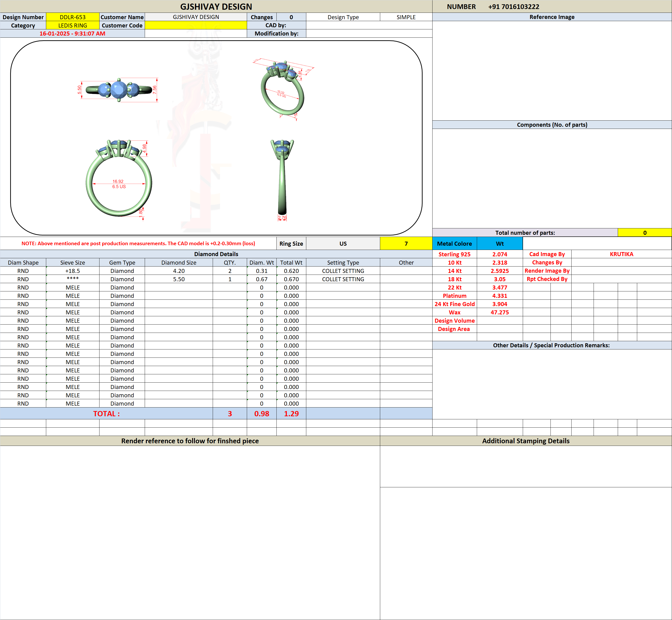Click the 'Render Image By' label

547,271
